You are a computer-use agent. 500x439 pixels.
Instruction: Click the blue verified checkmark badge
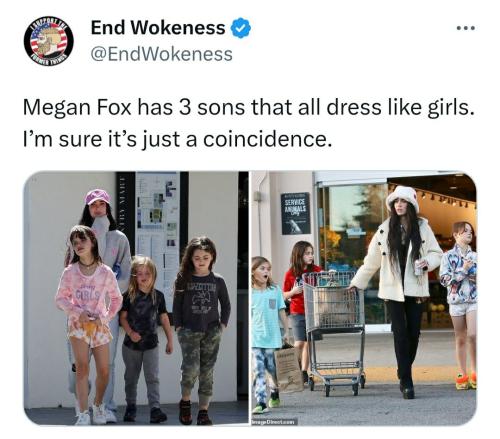pos(241,28)
